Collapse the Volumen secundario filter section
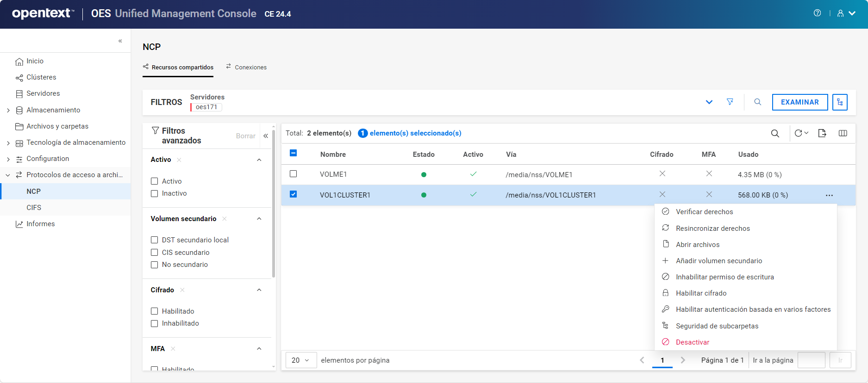This screenshot has width=868, height=383. pyautogui.click(x=259, y=219)
